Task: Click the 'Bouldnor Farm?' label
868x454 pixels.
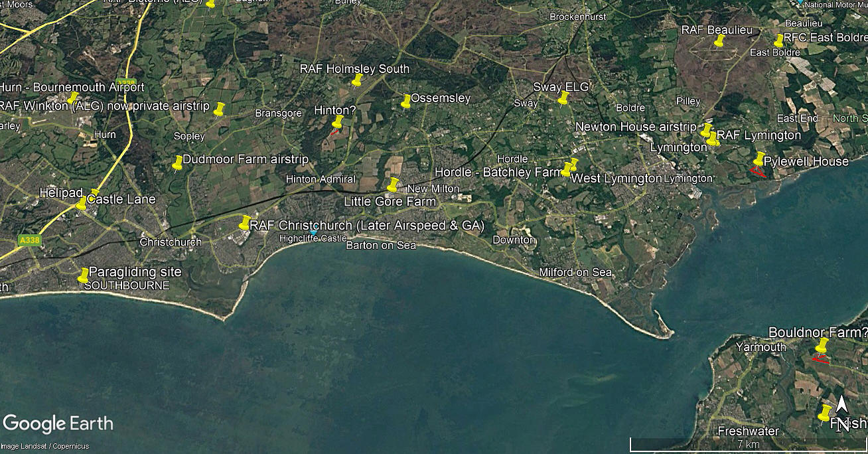Action: click(818, 332)
